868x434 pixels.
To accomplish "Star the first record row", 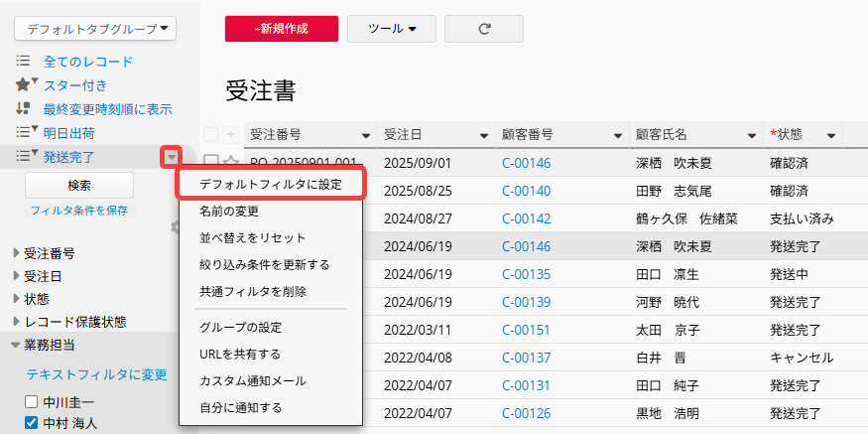I will [x=230, y=162].
